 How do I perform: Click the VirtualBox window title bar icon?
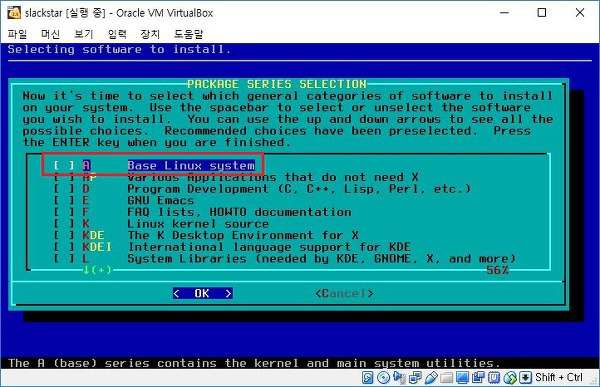(14, 13)
